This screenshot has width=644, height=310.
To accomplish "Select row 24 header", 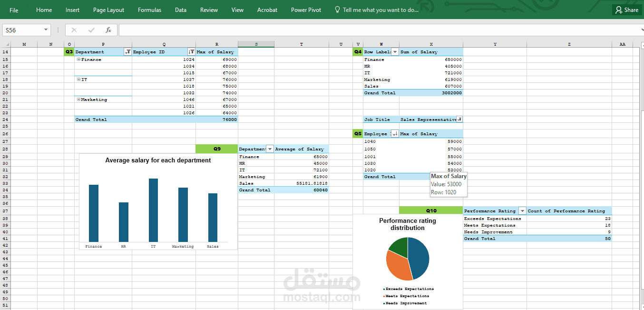I will (x=5, y=120).
